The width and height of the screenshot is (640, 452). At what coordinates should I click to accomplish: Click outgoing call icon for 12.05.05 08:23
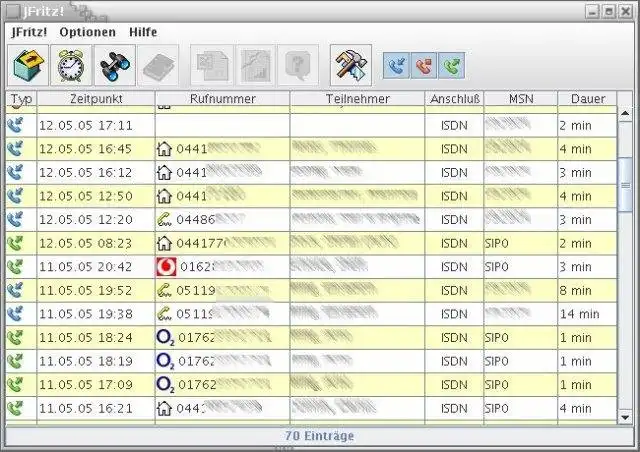16,243
